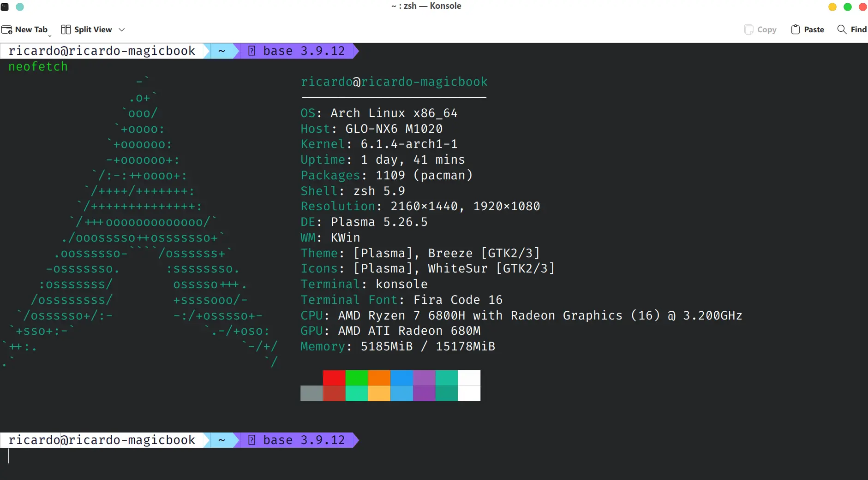Image resolution: width=868 pixels, height=480 pixels.
Task: Click the Copy icon in toolbar
Action: coord(748,30)
